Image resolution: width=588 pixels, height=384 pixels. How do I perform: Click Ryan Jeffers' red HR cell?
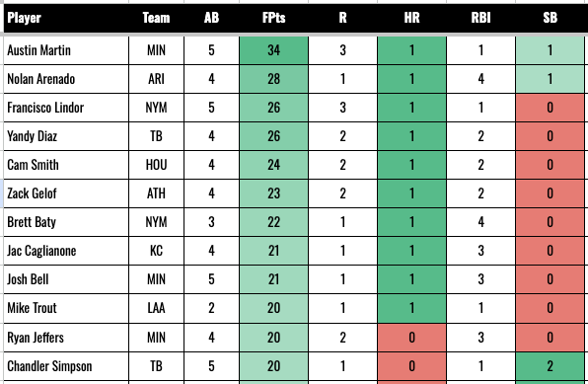coord(411,338)
